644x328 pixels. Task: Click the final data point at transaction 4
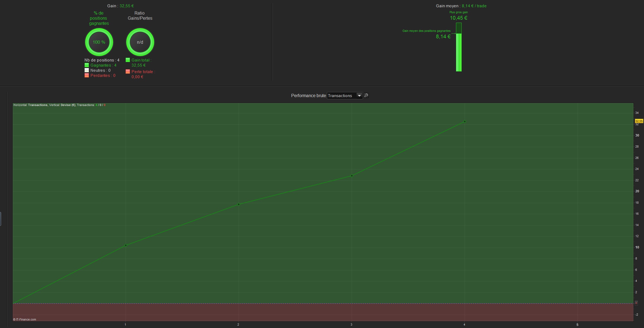click(465, 121)
